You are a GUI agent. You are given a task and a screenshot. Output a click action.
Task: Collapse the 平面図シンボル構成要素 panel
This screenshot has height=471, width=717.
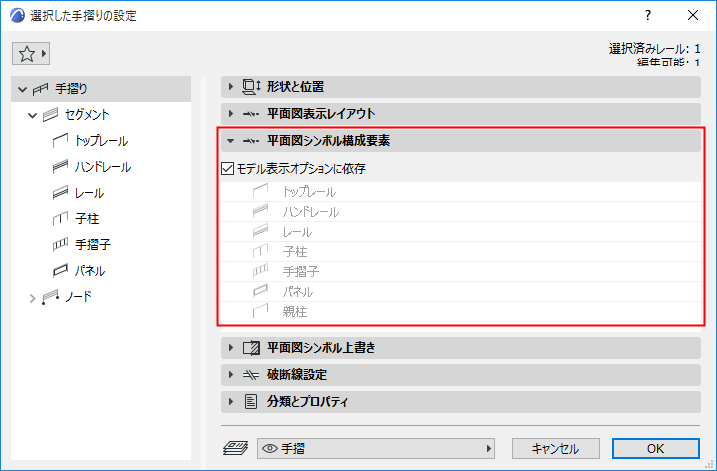click(231, 141)
